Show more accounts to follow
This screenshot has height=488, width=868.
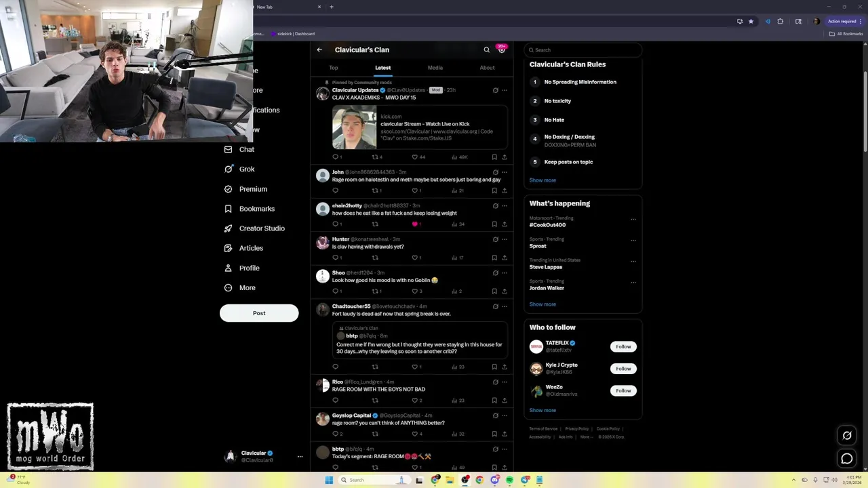point(542,410)
